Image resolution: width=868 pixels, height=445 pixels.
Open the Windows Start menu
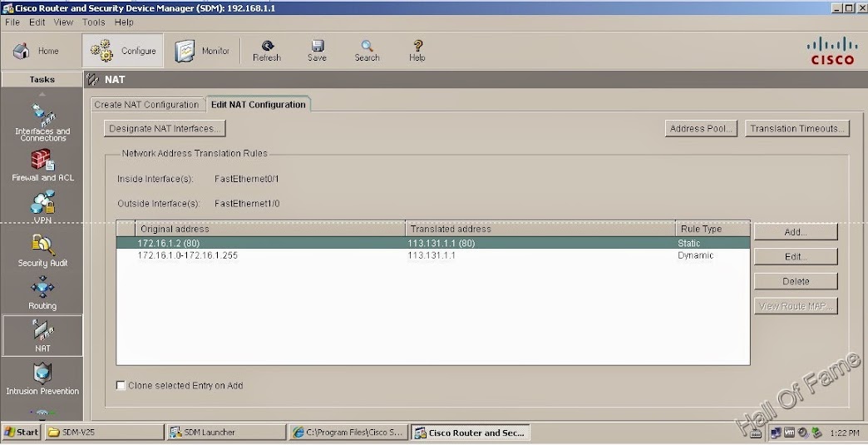[x=21, y=433]
